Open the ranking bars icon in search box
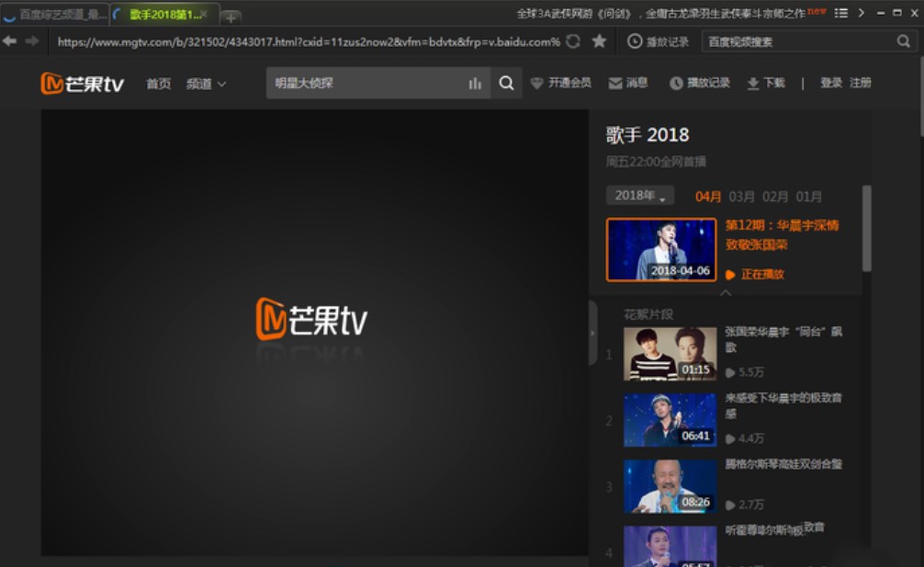The image size is (924, 567). click(475, 84)
